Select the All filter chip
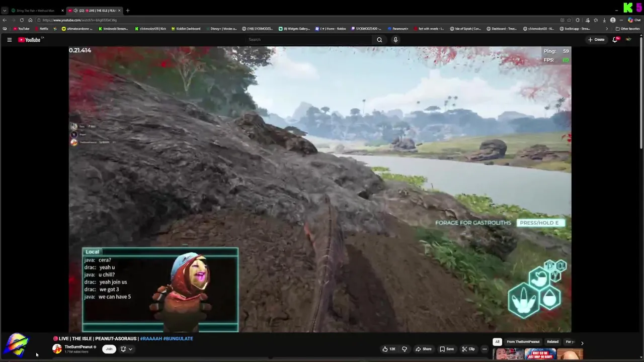Viewport: 644px width, 362px height. coord(497,342)
